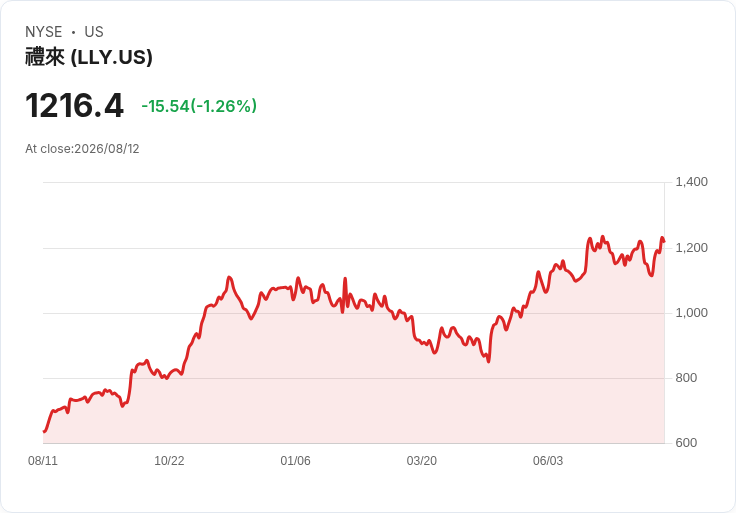
Task: Click the At close 2026/08/12 date text
Action: 82,149
